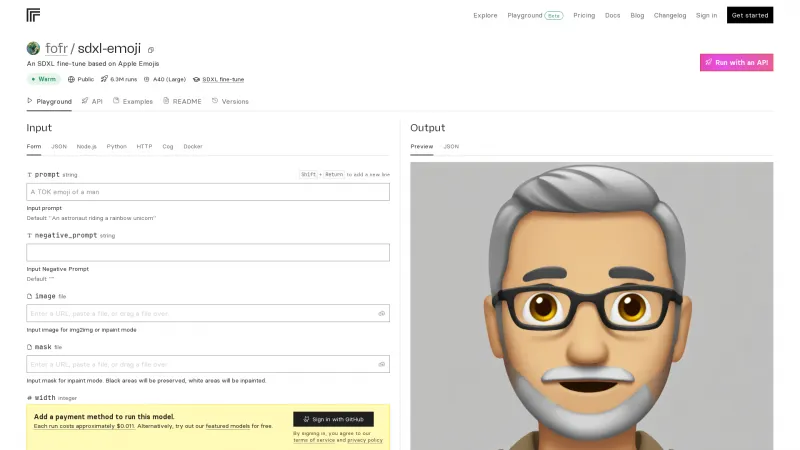Viewport: 800px width, 450px height.
Task: Click the Playground tab play icon
Action: (x=30, y=101)
